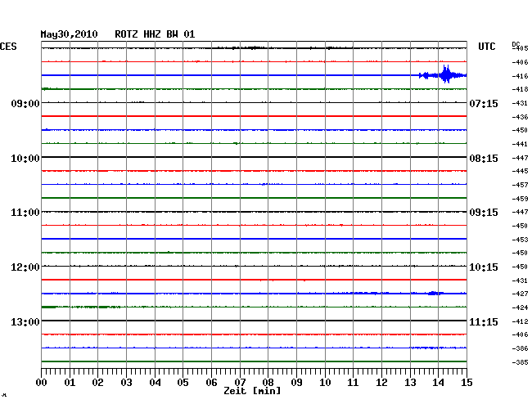This screenshot has height=404, width=532.
Task: Select minute 03 on the time axis
Action: tap(126, 382)
